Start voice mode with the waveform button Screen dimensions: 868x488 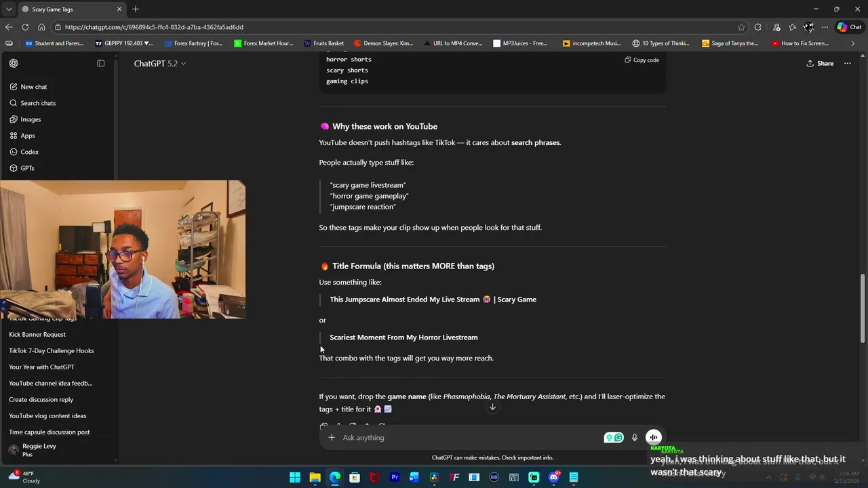pos(653,437)
